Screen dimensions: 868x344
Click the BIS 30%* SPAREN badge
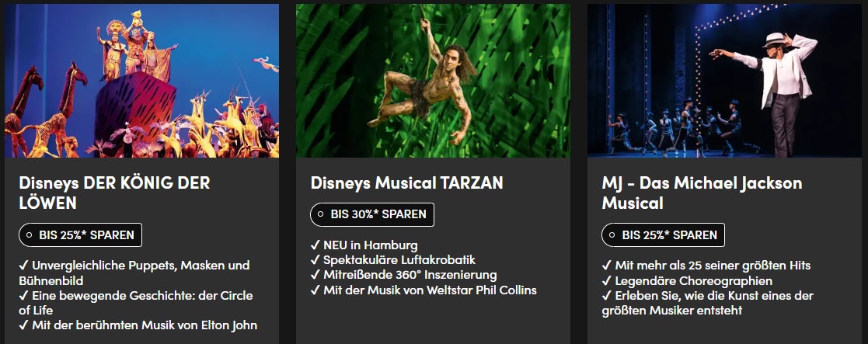pos(371,214)
